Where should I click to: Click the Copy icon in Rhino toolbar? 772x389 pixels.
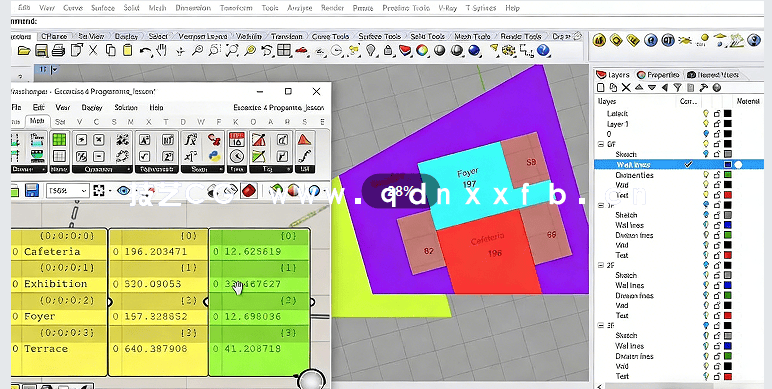point(111,50)
